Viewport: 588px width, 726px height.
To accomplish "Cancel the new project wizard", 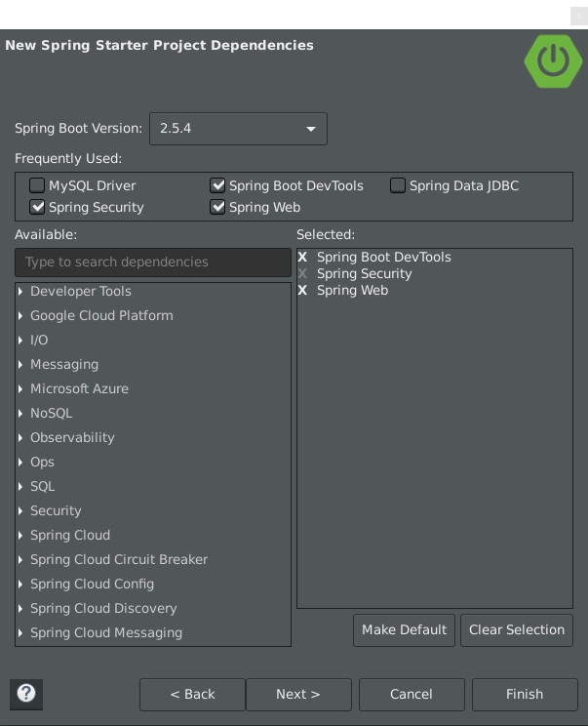I will point(412,695).
